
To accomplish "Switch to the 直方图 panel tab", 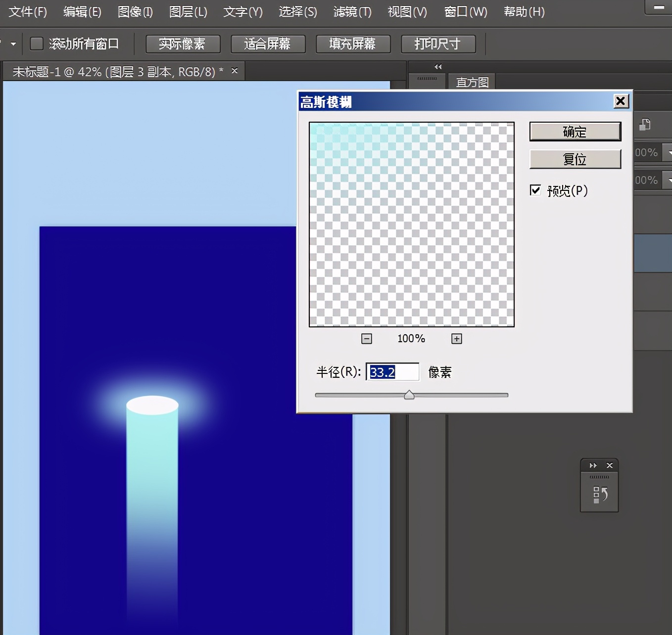I will (472, 82).
